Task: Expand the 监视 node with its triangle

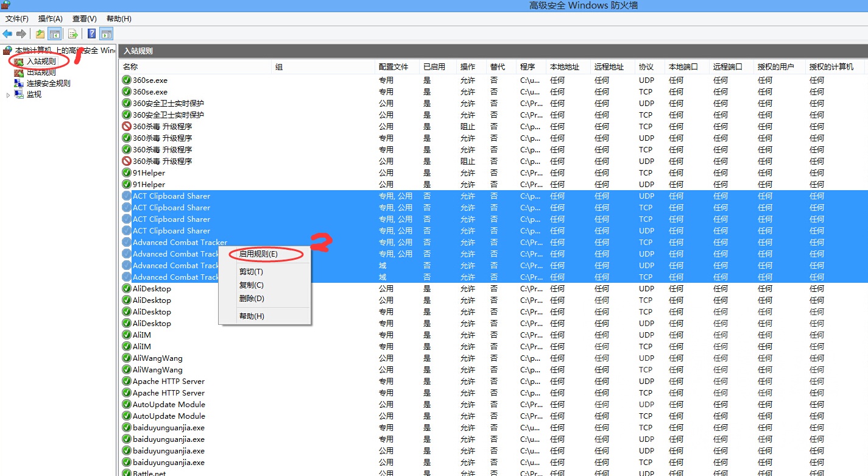Action: 8,94
